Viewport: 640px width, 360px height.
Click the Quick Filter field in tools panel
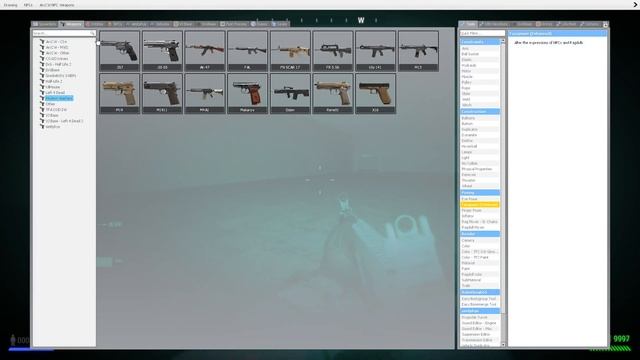point(482,33)
